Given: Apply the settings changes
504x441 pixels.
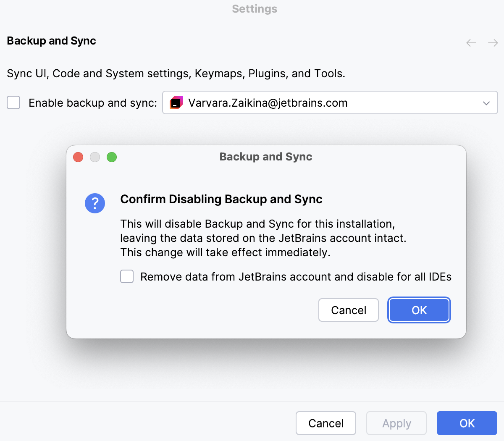Looking at the screenshot, I should [x=396, y=423].
